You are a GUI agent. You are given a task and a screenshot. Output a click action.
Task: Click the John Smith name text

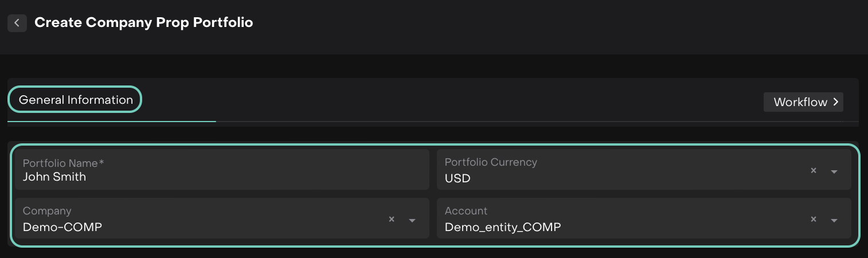[x=54, y=177]
